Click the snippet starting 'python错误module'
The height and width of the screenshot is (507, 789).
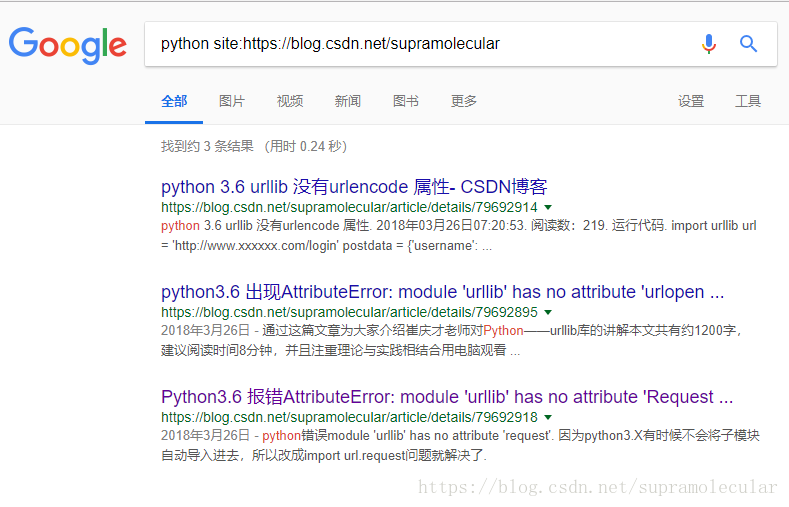pos(460,445)
